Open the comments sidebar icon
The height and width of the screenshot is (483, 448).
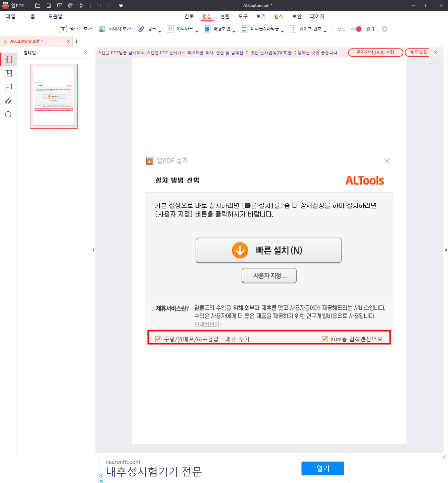8,87
